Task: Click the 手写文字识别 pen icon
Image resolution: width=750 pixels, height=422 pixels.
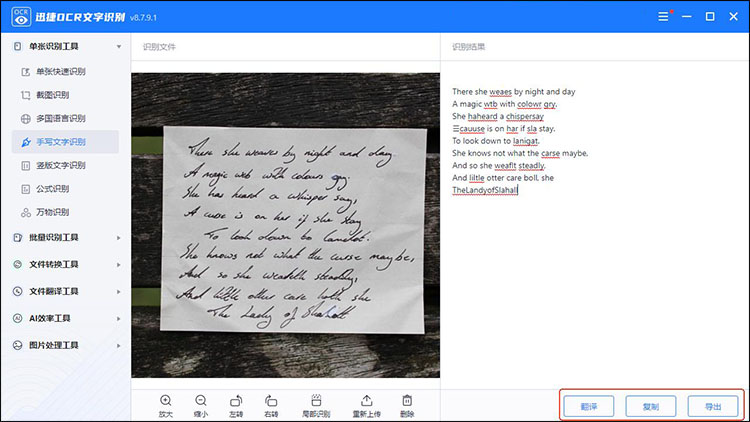Action: click(x=26, y=142)
